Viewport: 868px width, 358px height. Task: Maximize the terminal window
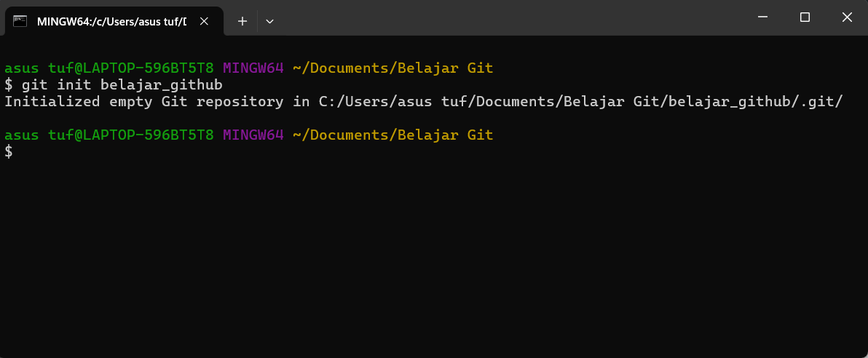point(805,17)
